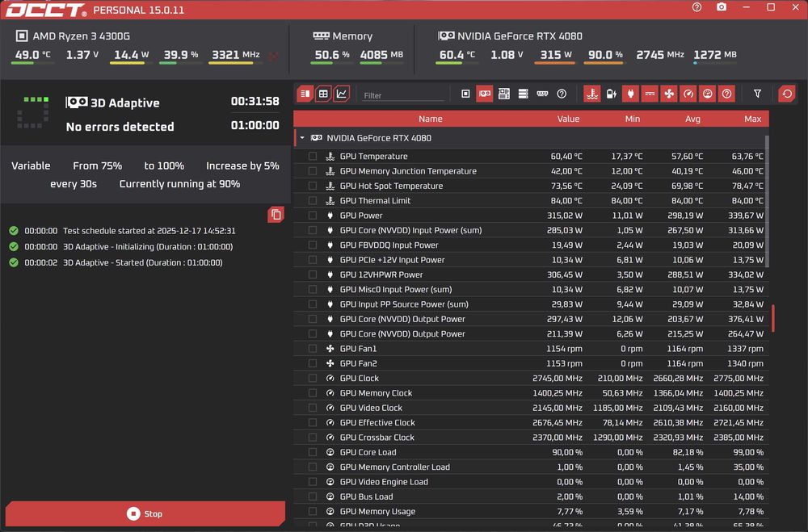Check the GPU Effective Clock checkbox
808x532 pixels.
313,422
